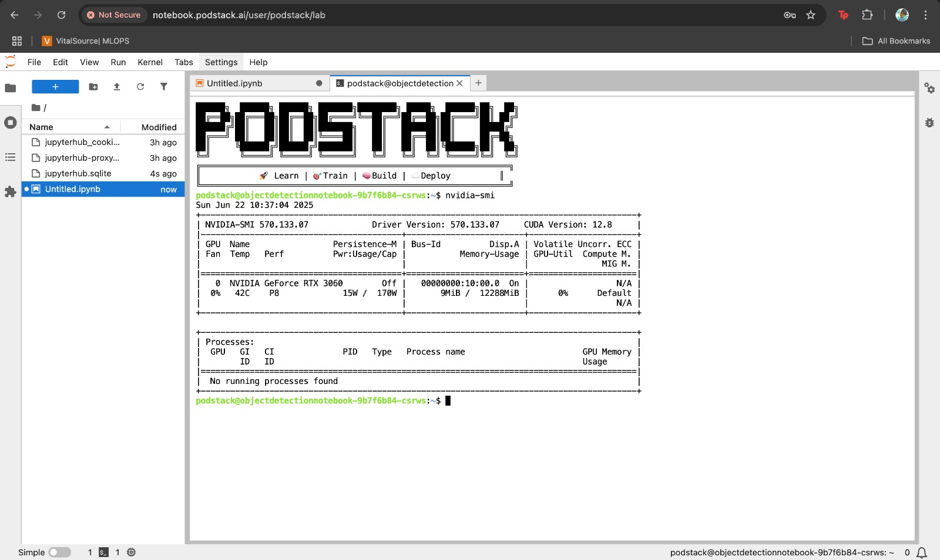Switch to the Untitled.ipynb tab
Viewport: 940px width, 560px height.
(x=235, y=83)
